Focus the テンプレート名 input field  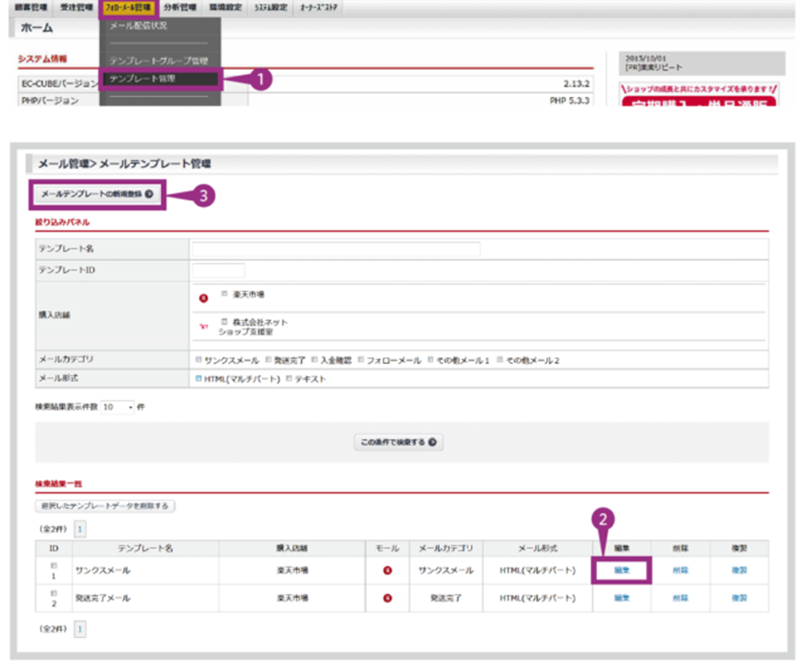[x=335, y=249]
